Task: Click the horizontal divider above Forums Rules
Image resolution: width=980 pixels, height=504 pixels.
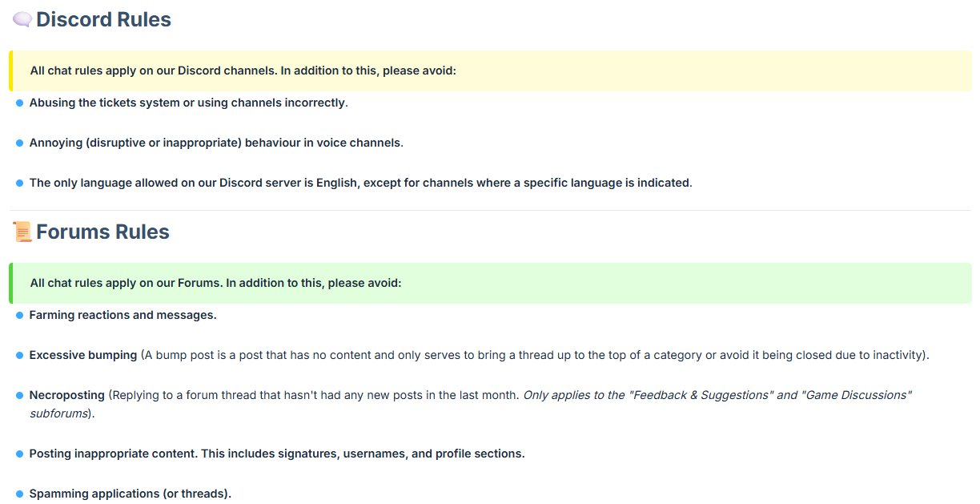Action: coord(490,210)
